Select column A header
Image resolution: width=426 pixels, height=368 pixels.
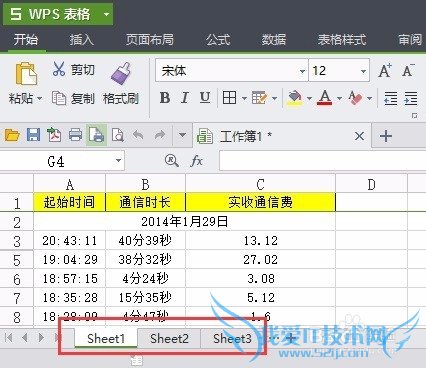[x=69, y=184]
